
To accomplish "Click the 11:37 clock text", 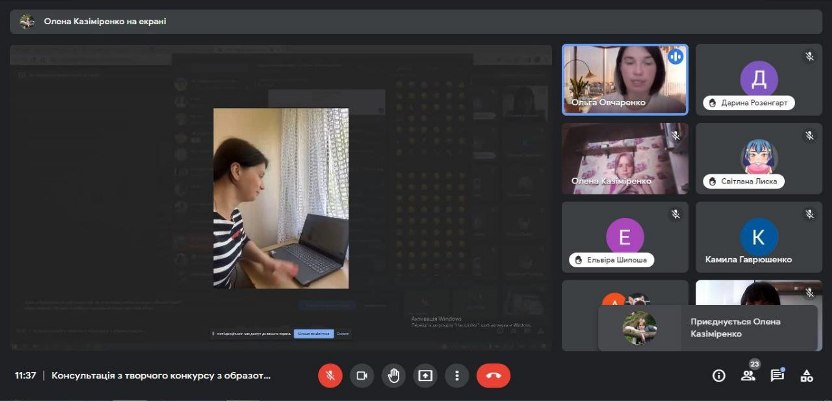I will coord(25,376).
